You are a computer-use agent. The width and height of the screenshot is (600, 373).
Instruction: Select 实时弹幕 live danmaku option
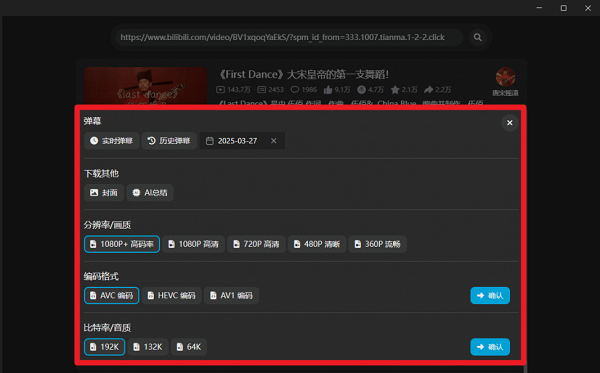point(111,141)
